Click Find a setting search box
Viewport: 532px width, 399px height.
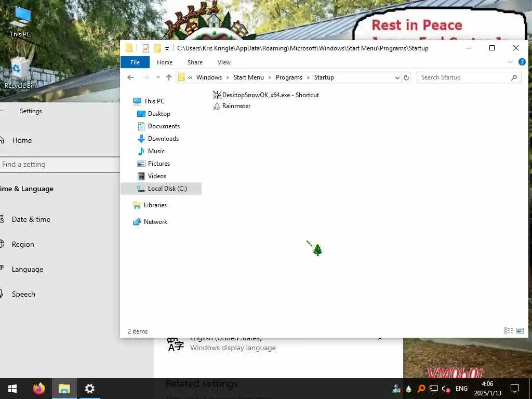tap(60, 165)
